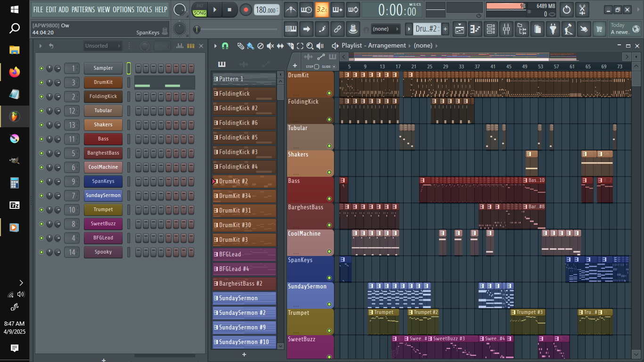This screenshot has height=362, width=644.
Task: Mute the Bass channel green LED
Action: [41, 139]
